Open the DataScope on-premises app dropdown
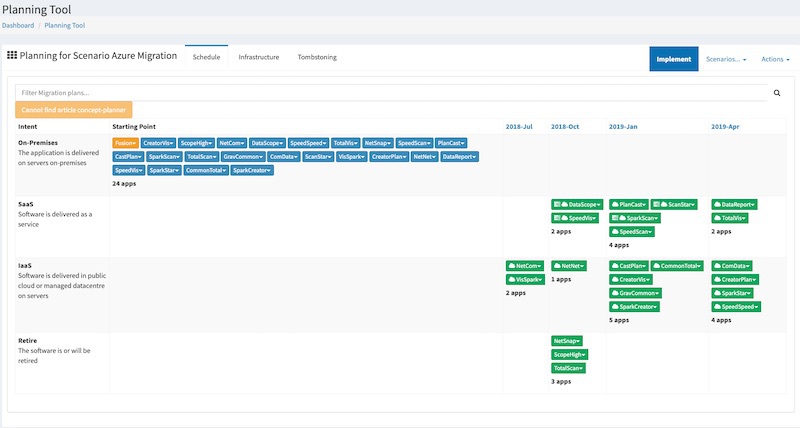This screenshot has width=800, height=428. pyautogui.click(x=267, y=143)
